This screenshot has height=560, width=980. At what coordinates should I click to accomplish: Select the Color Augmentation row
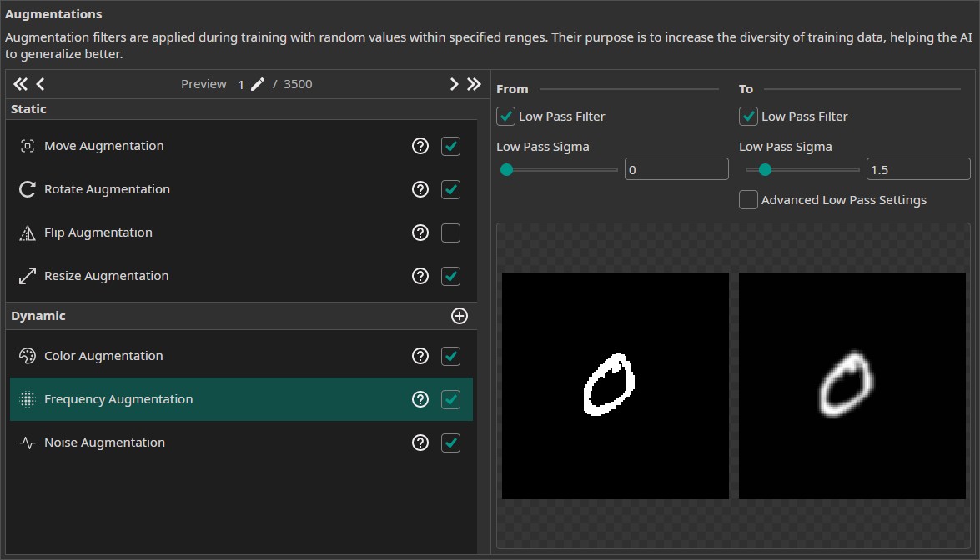point(103,356)
